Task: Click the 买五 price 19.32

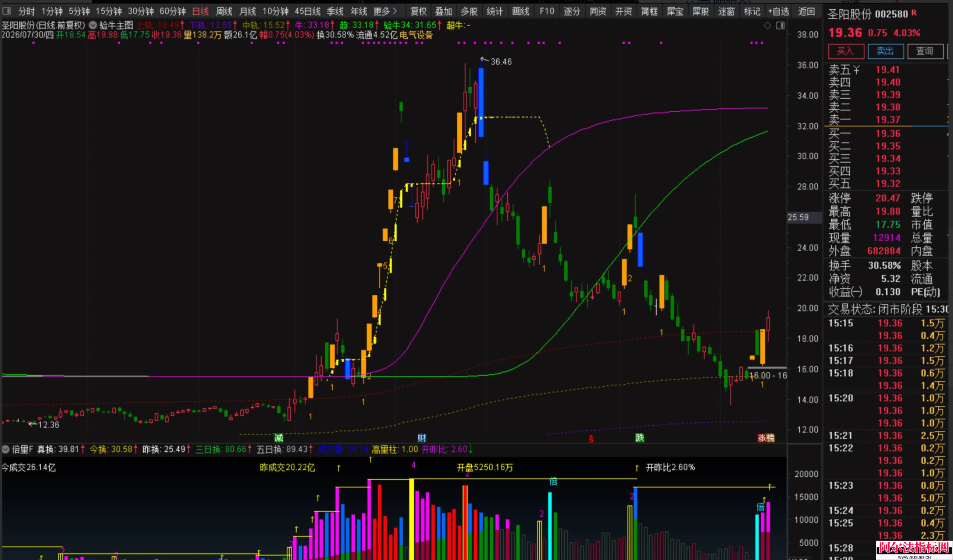Action: coord(888,183)
